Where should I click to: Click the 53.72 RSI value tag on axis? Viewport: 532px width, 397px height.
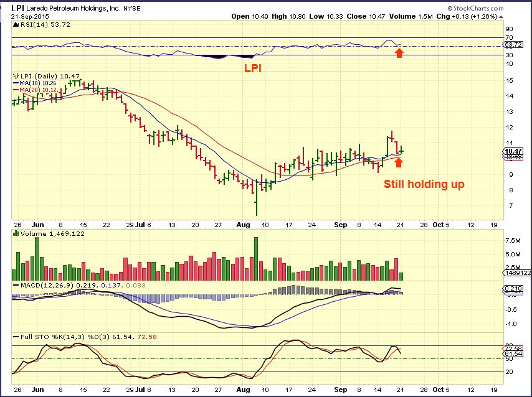[x=513, y=45]
